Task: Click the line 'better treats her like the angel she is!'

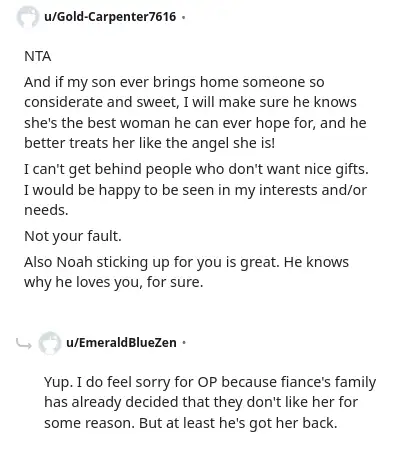Action: click(150, 143)
